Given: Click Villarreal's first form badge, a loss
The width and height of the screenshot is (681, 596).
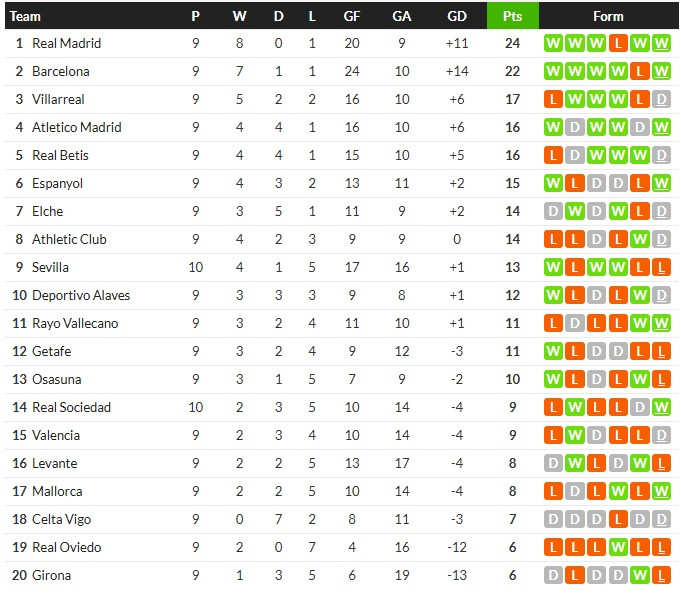Looking at the screenshot, I should (552, 100).
